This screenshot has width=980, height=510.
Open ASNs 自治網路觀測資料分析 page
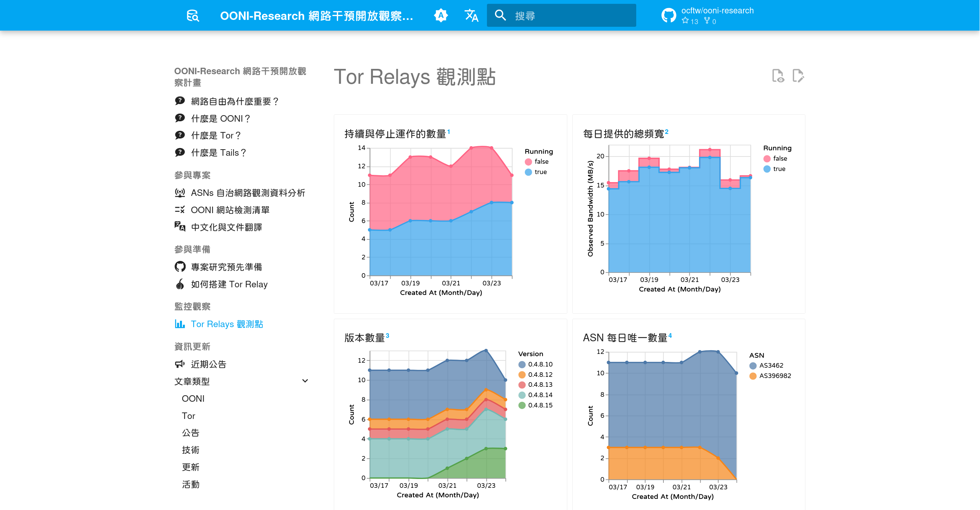(x=248, y=193)
